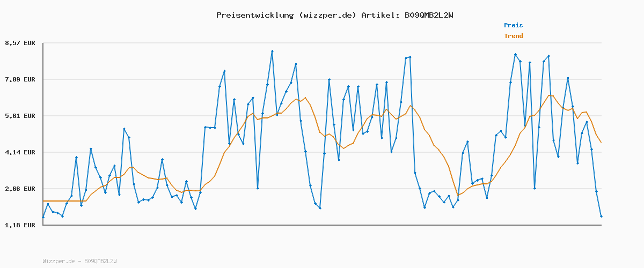Select the 5.61 EUR axis label
The height and width of the screenshot is (268, 644).
click(19, 116)
